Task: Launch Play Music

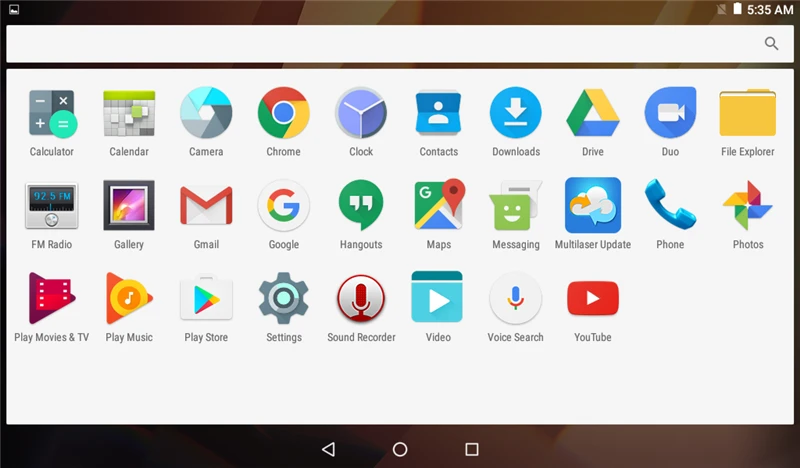Action: point(129,299)
